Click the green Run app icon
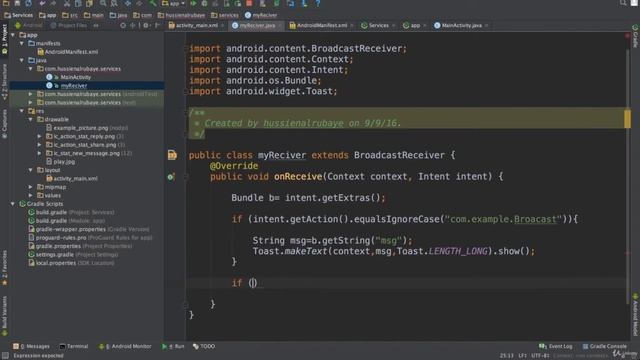The height and width of the screenshot is (360, 640). point(193,3)
